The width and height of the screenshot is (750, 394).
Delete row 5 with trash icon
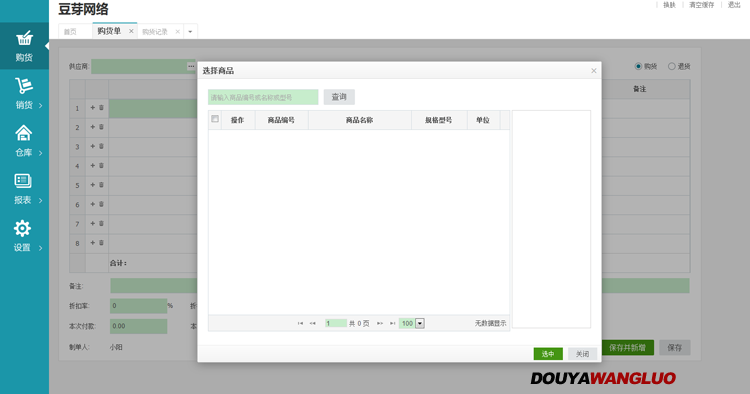[101, 185]
